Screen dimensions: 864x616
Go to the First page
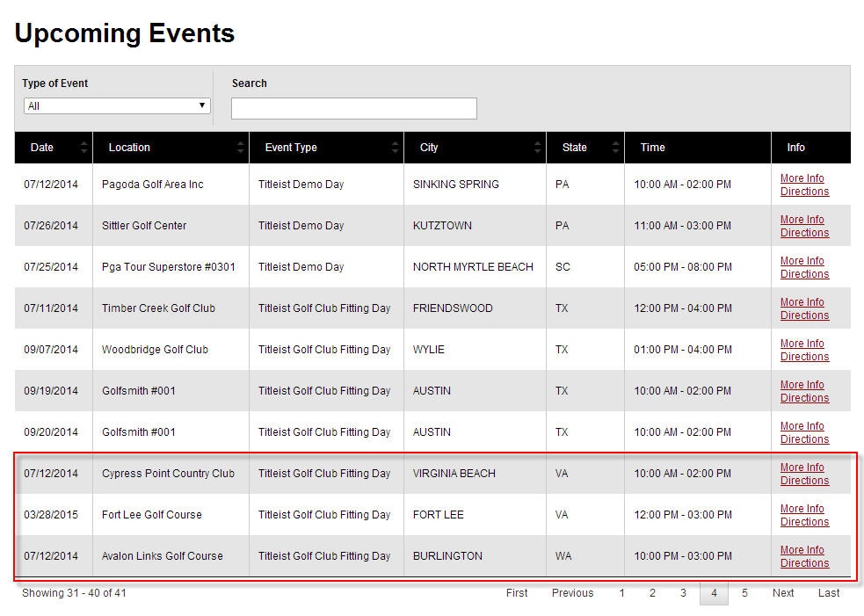(x=517, y=593)
